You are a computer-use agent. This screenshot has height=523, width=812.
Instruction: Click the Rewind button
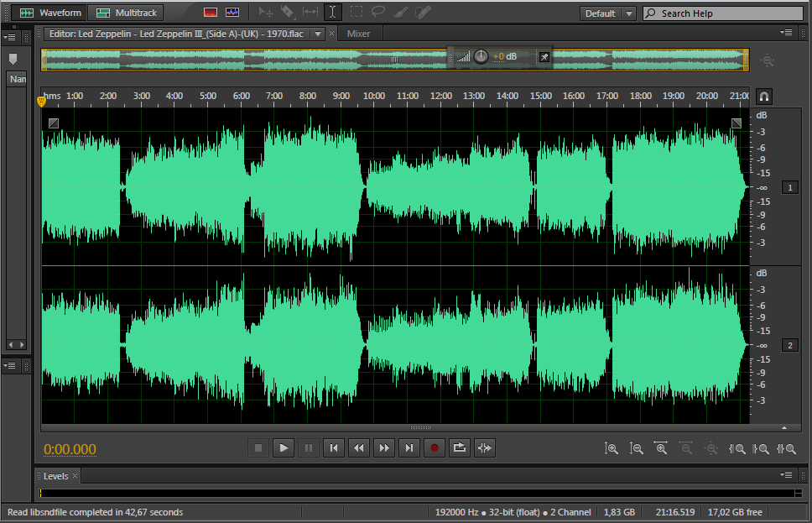pos(359,447)
